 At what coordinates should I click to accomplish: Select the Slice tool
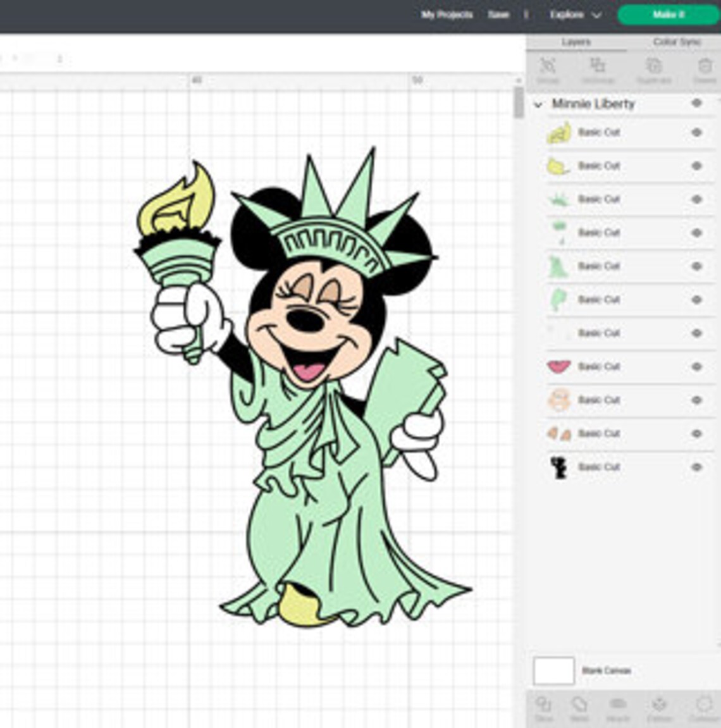[543, 705]
